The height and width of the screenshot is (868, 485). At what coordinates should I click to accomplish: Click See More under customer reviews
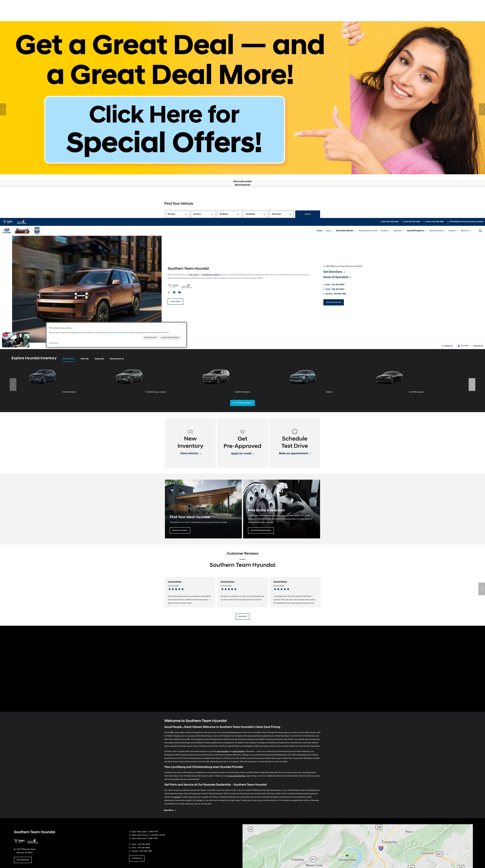242,616
